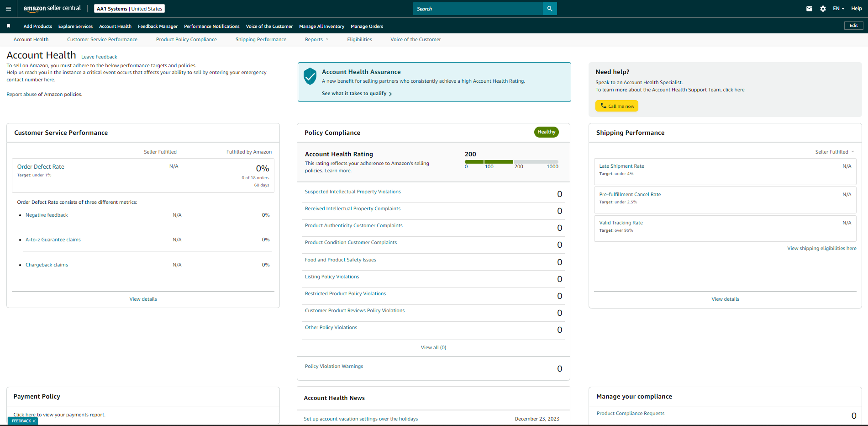Click See what it takes to qualify

357,94
